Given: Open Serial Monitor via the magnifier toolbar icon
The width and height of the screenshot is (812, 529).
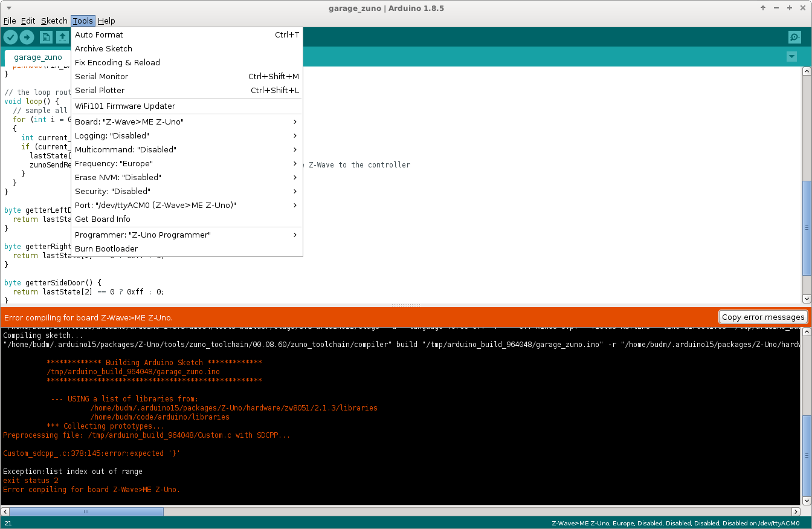Looking at the screenshot, I should point(794,37).
